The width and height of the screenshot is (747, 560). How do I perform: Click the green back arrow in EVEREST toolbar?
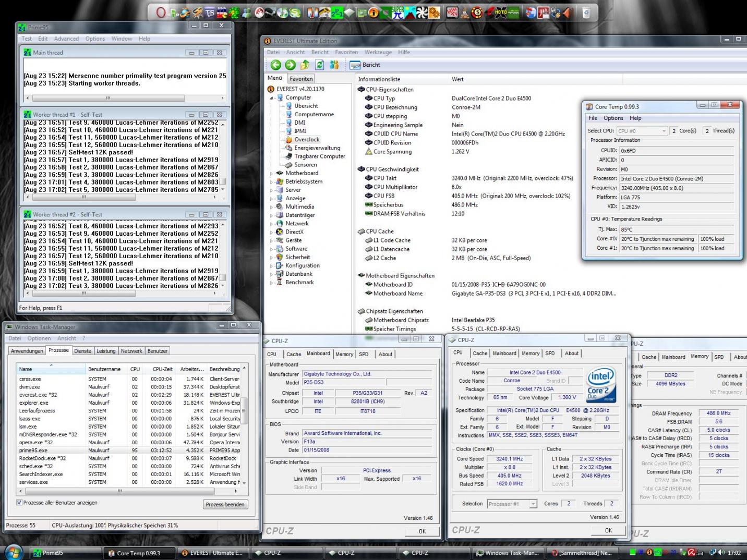[275, 65]
